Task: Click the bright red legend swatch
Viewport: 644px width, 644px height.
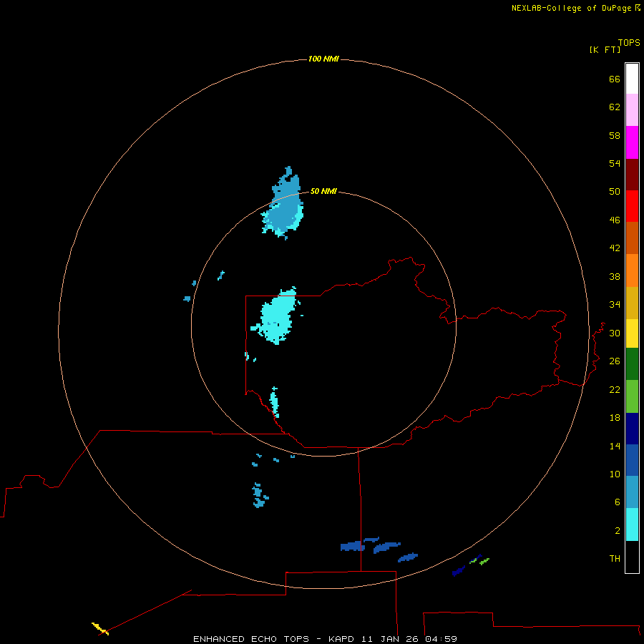Action: 632,206
